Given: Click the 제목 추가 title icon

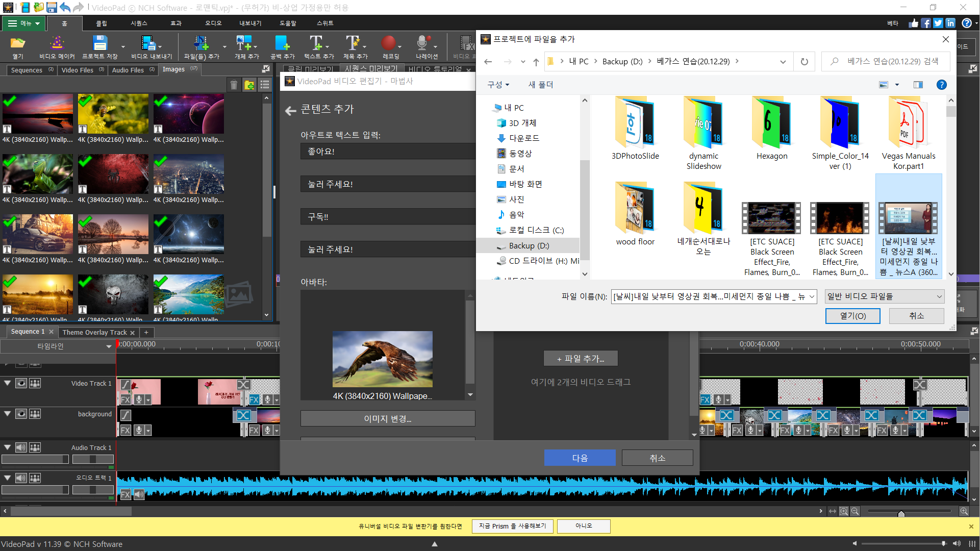Looking at the screenshot, I should [353, 43].
